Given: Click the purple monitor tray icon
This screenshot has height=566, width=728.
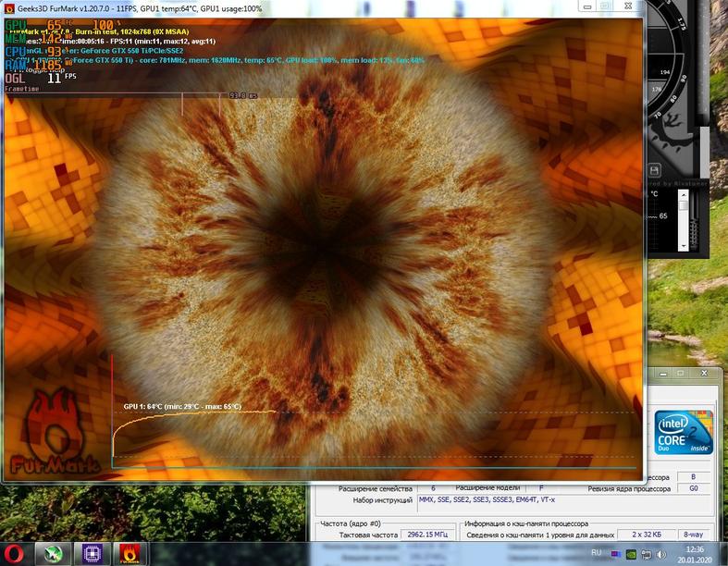Looking at the screenshot, I should 616,554.
